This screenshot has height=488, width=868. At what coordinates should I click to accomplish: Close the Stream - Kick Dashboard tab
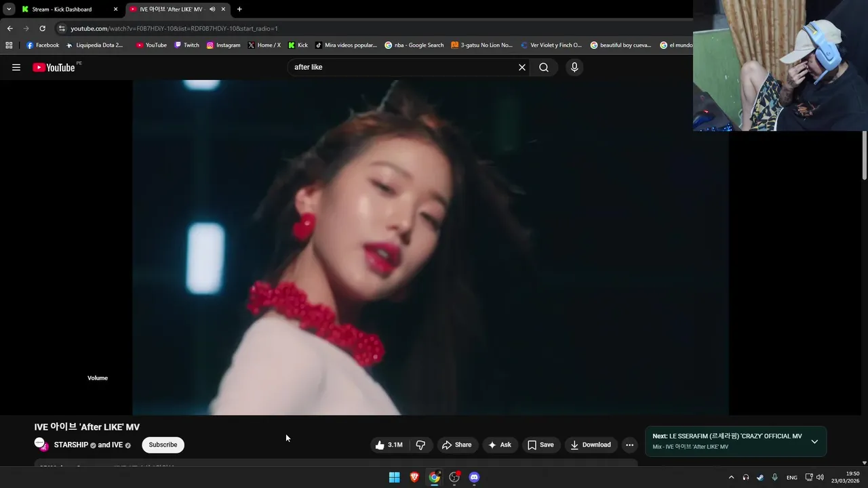pyautogui.click(x=115, y=9)
